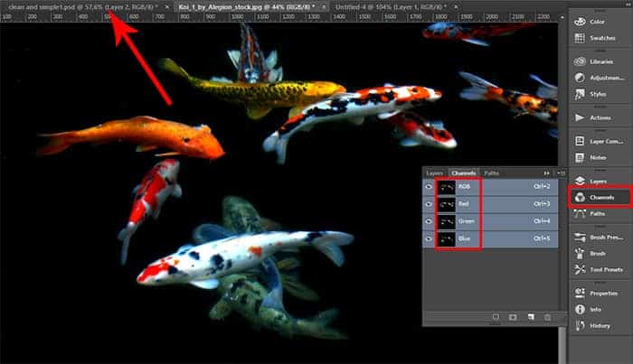Viewport: 633px width, 364px height.
Task: Toggle the Green channel visibility eye
Action: [x=429, y=221]
